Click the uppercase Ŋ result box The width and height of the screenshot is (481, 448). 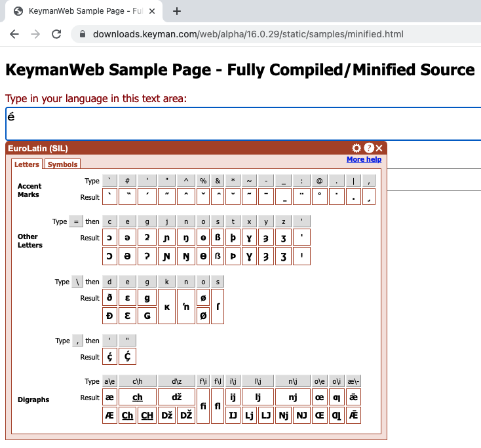click(x=186, y=256)
